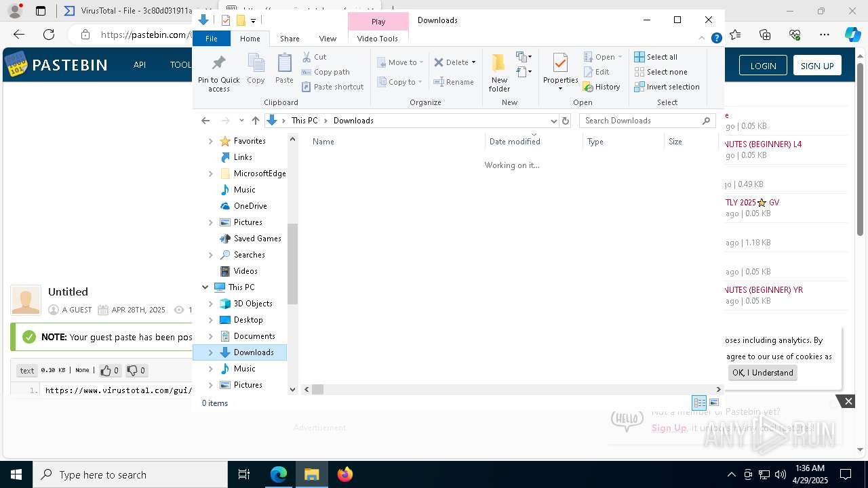Select Saved Games folder
Viewport: 868px width, 488px height.
point(257,239)
